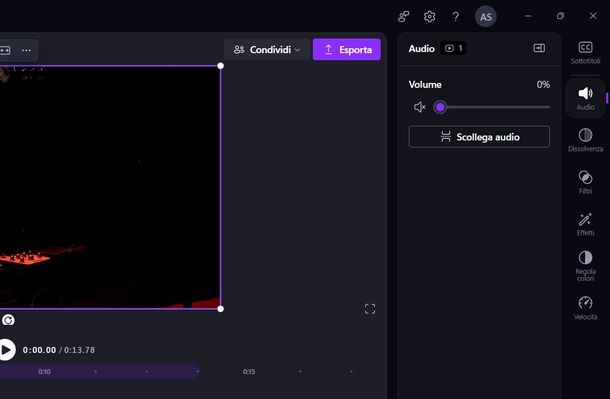
Task: Click the 0% volume value
Action: pos(543,84)
